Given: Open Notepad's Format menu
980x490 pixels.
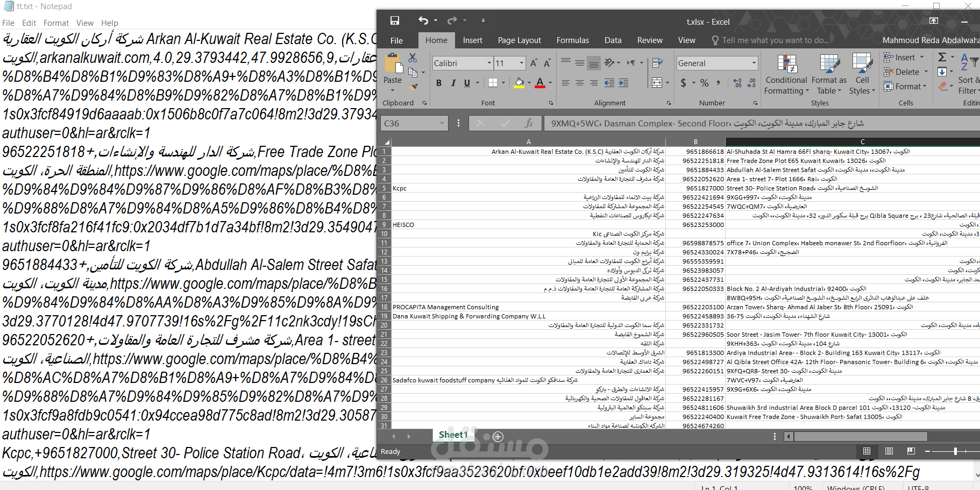Looking at the screenshot, I should click(x=56, y=23).
